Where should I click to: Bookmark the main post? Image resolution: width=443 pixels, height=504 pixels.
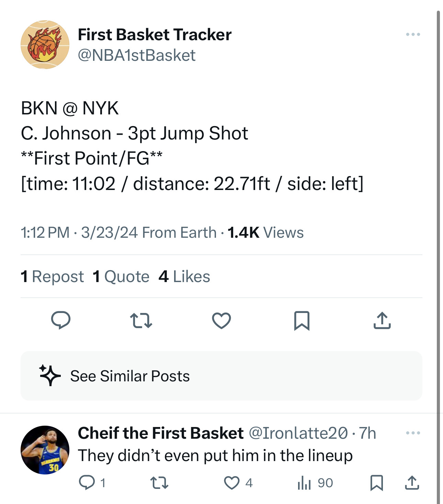pyautogui.click(x=302, y=321)
